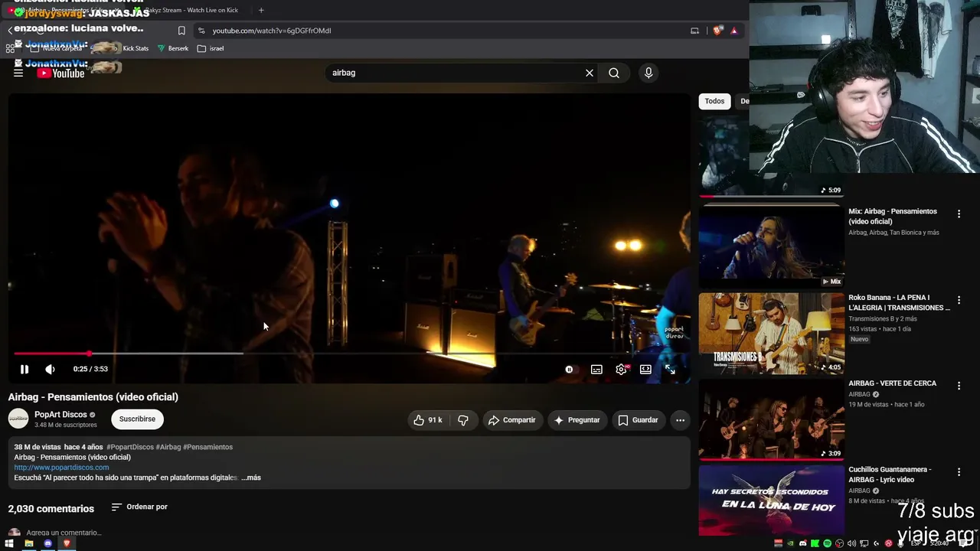Open the cast/screen icon in the address bar
The height and width of the screenshot is (551, 980).
coord(694,31)
